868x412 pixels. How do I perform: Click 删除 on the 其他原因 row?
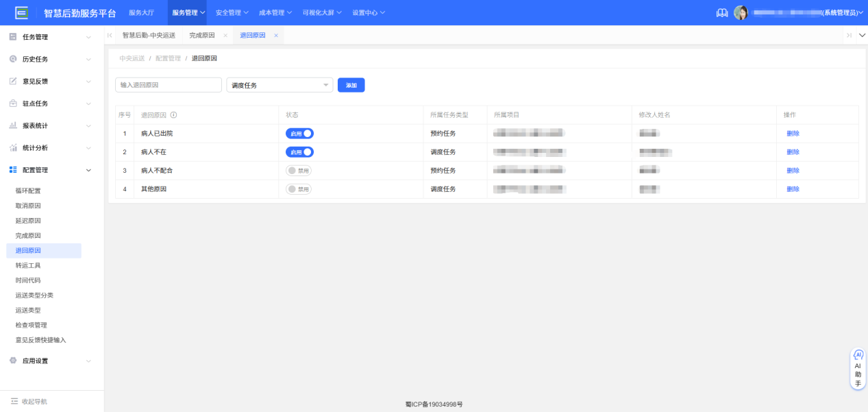pyautogui.click(x=792, y=189)
